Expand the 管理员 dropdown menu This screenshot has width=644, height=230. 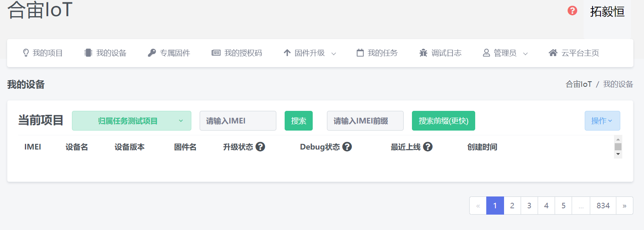coord(505,53)
